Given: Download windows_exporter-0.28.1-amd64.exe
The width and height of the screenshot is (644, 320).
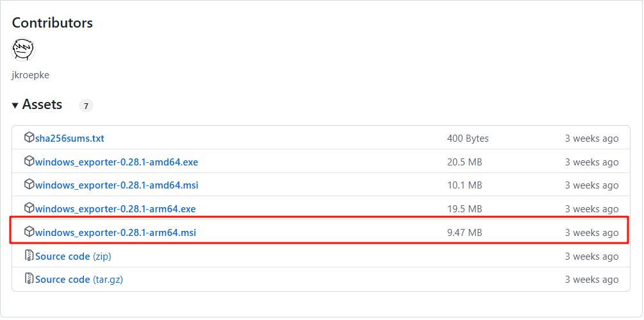Looking at the screenshot, I should [x=117, y=162].
